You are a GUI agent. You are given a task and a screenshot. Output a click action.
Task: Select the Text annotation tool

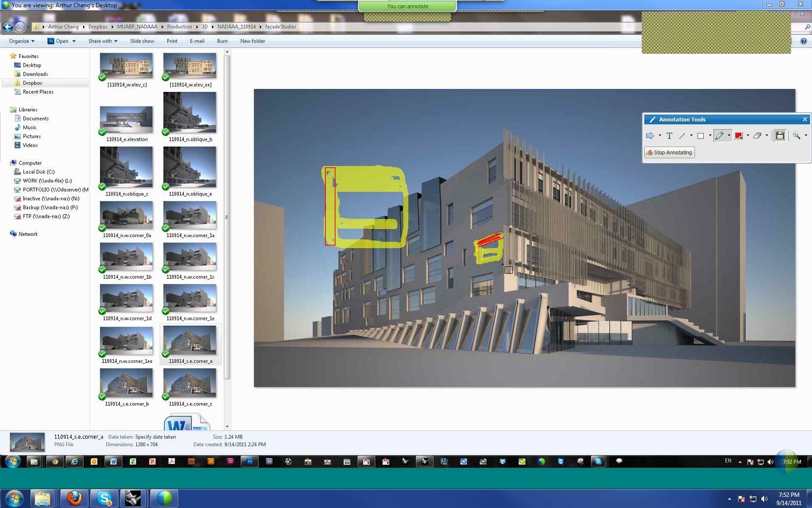click(669, 136)
